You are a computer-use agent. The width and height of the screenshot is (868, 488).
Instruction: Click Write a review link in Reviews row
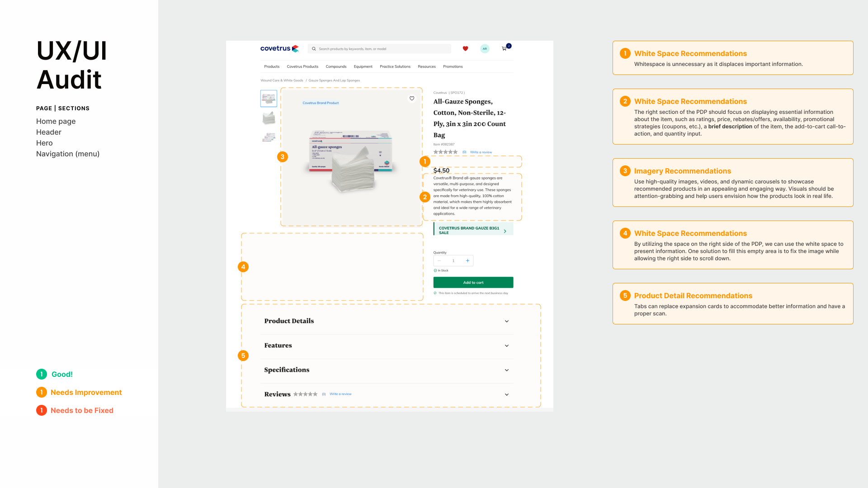point(340,394)
